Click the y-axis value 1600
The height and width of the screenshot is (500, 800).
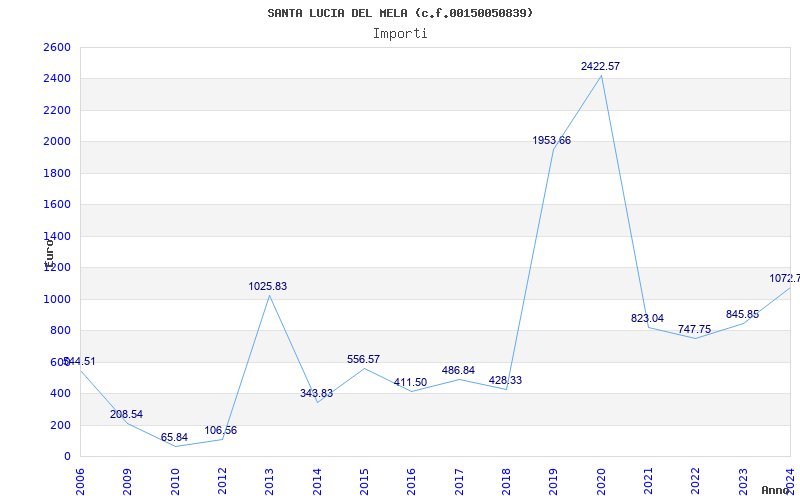click(57, 205)
